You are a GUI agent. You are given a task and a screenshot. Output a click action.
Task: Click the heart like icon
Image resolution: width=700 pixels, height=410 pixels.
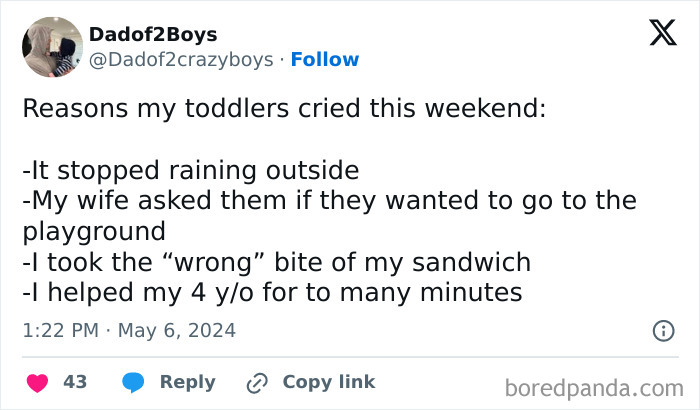coord(37,382)
